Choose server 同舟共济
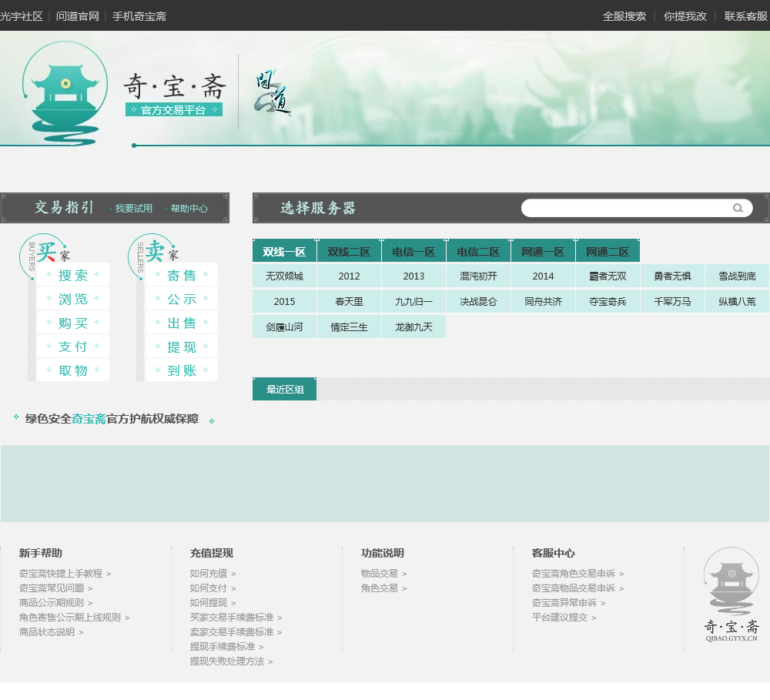The image size is (770, 700). (x=543, y=302)
